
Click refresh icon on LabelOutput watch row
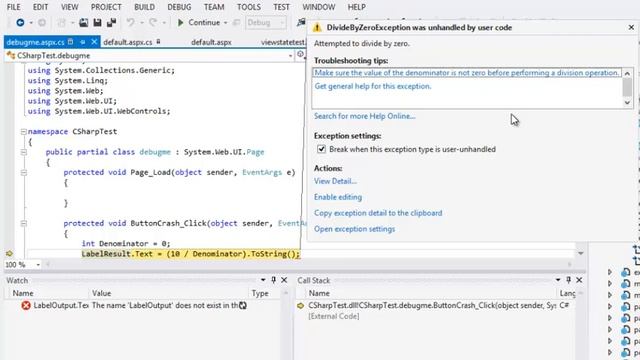pos(243,305)
